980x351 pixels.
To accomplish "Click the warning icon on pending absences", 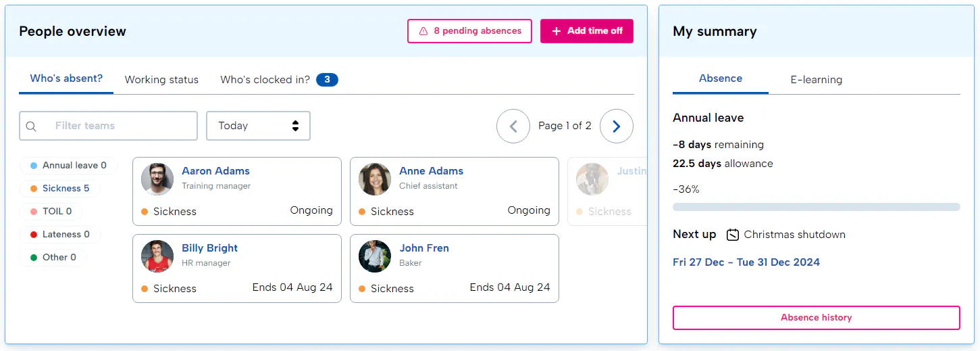I will click(423, 31).
